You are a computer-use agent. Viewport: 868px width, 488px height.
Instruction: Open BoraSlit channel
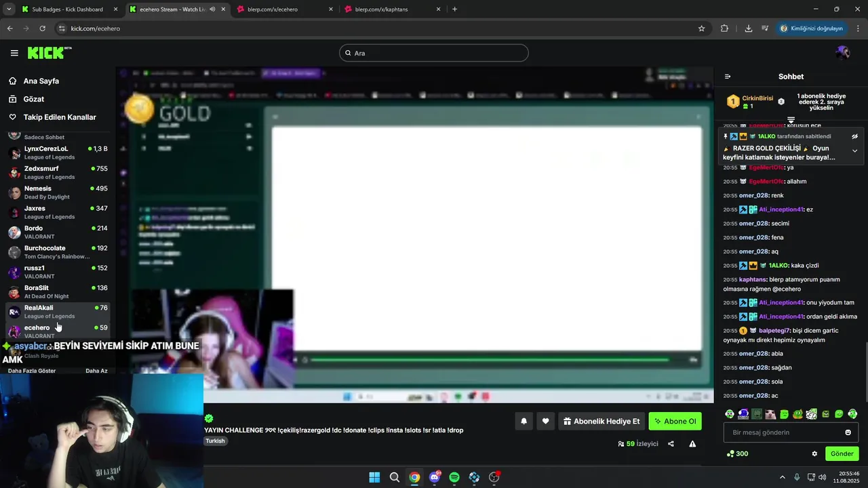[x=58, y=291]
